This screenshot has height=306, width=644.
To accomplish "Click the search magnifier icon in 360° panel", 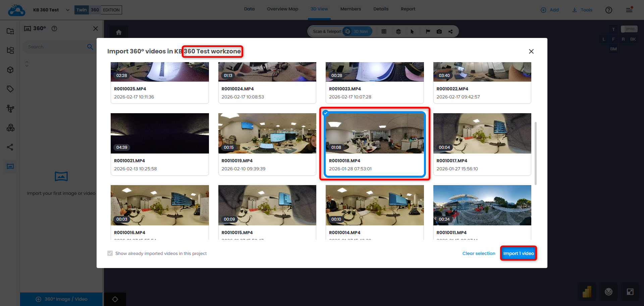I will [x=90, y=47].
